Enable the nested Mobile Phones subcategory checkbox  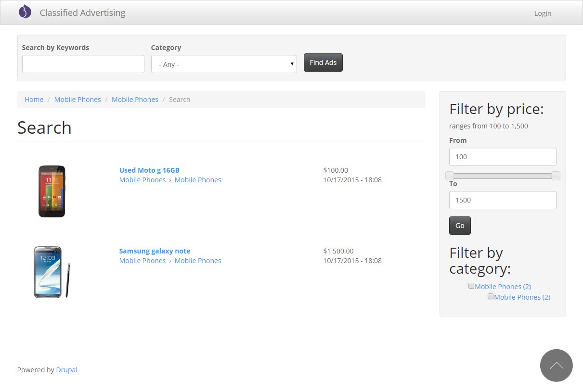[491, 296]
